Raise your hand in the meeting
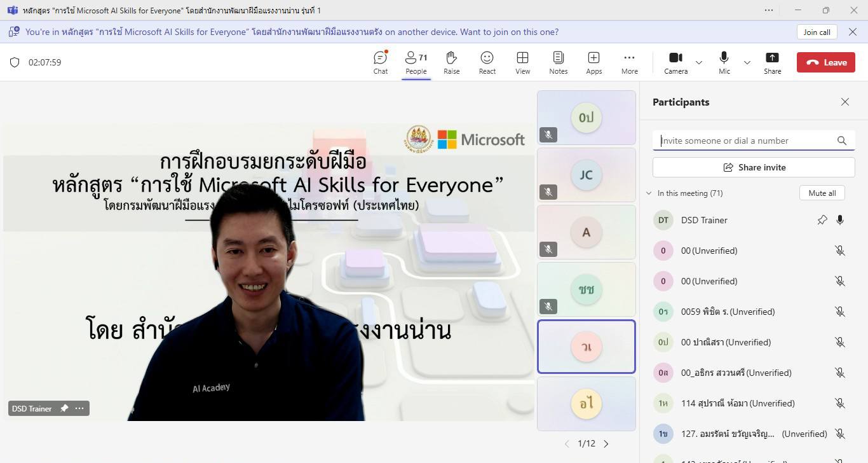Image resolution: width=868 pixels, height=463 pixels. click(x=451, y=62)
